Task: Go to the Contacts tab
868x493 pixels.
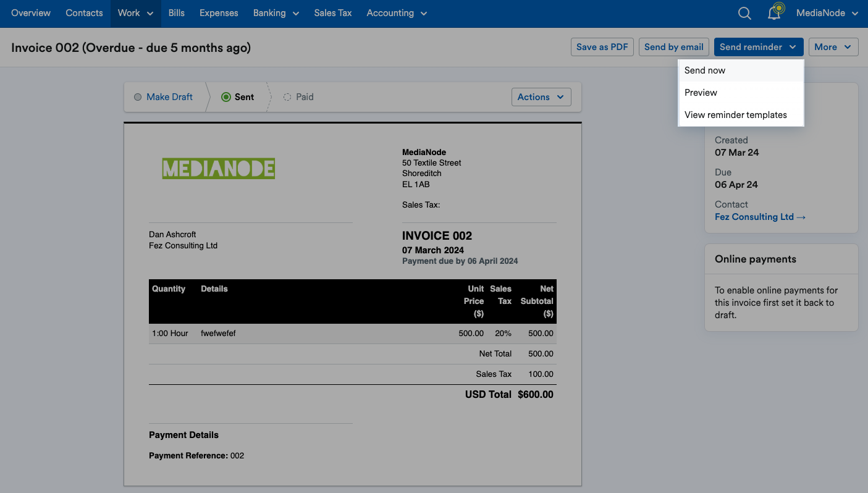Action: (84, 13)
